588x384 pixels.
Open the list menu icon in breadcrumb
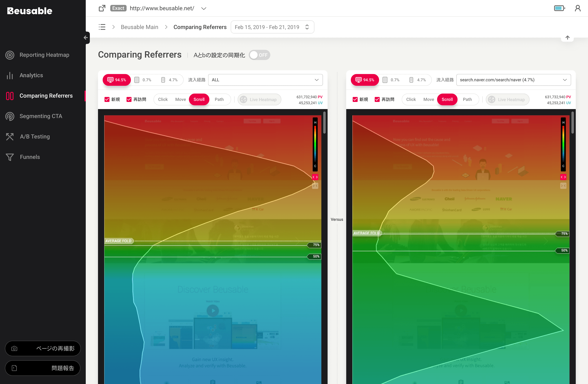[x=102, y=27]
